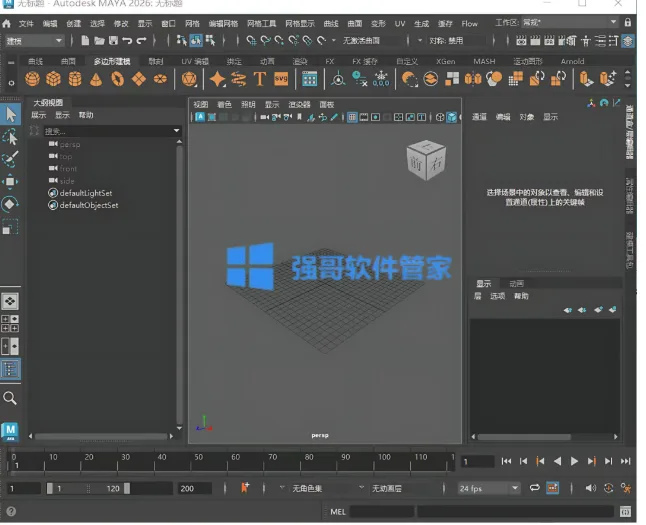Toggle auto keyframe icon
The width and height of the screenshot is (646, 525).
[609, 488]
